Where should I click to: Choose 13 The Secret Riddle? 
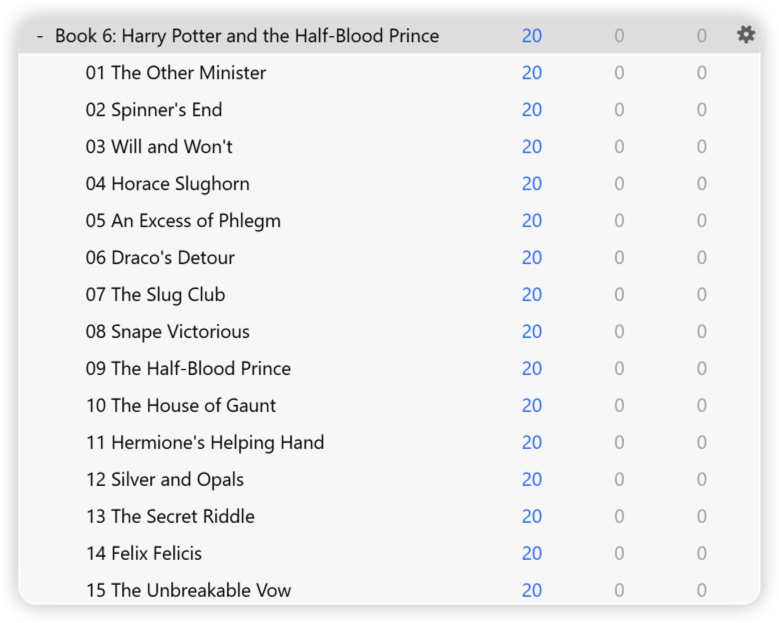tap(170, 516)
